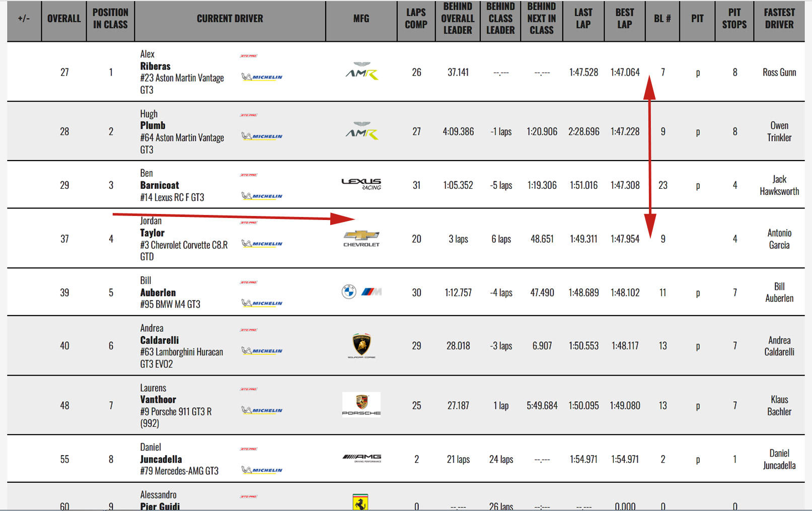This screenshot has height=511, width=812.
Task: Click the Lamborghini shield logo
Action: coord(361,345)
